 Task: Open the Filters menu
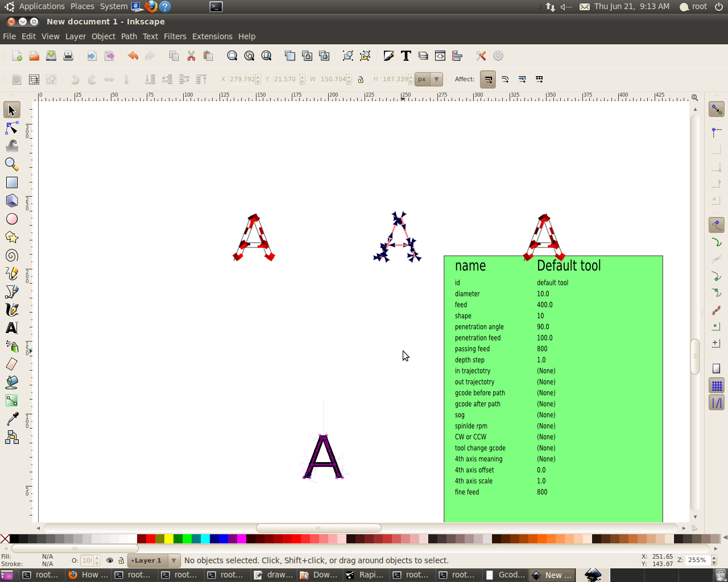tap(175, 36)
